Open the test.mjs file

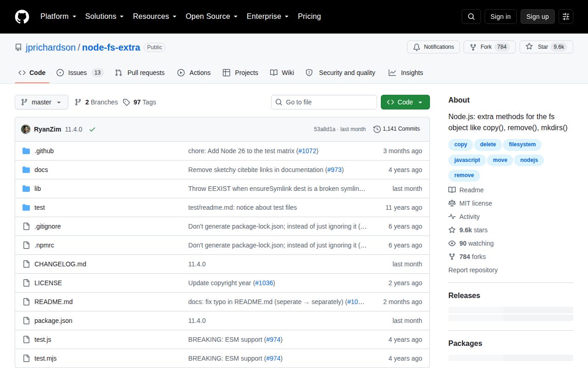[x=45, y=358]
